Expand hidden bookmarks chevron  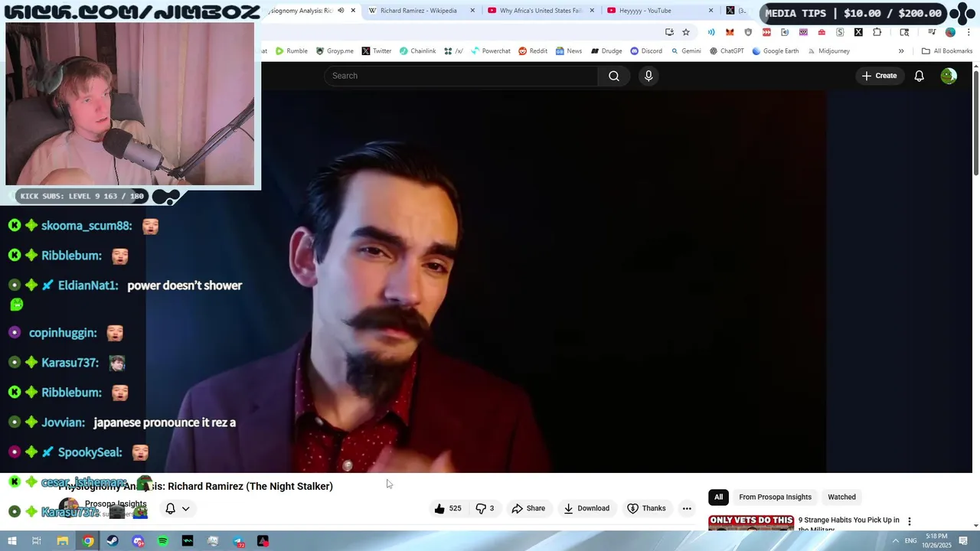[x=901, y=51]
